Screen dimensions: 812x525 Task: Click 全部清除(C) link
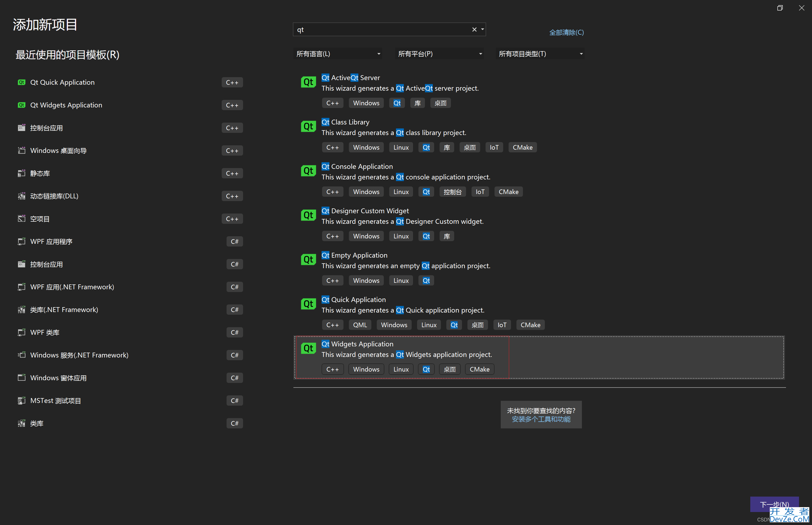coord(567,32)
